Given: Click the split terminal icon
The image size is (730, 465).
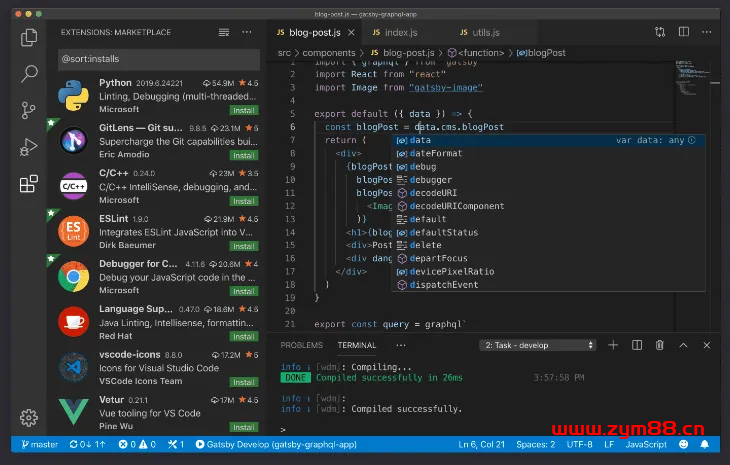Looking at the screenshot, I should 636,345.
